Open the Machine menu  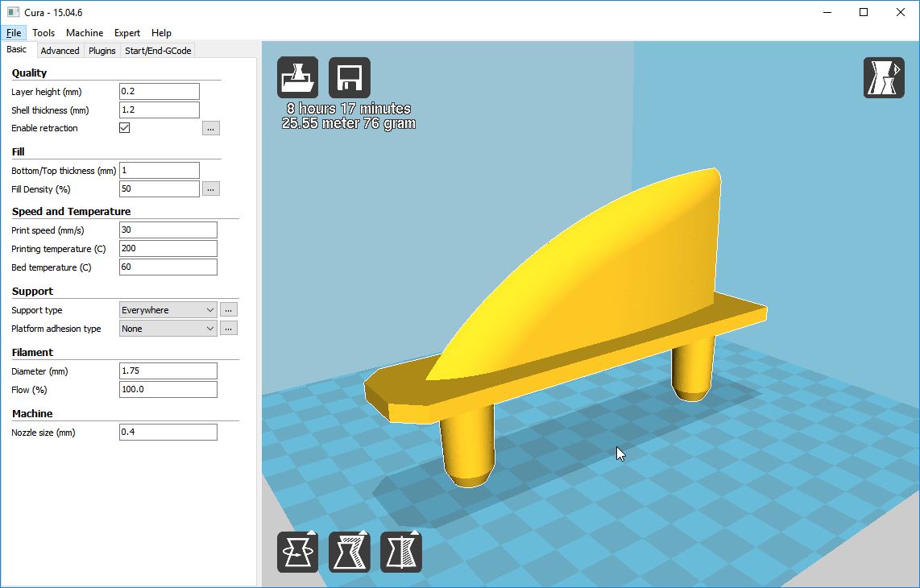coord(85,33)
